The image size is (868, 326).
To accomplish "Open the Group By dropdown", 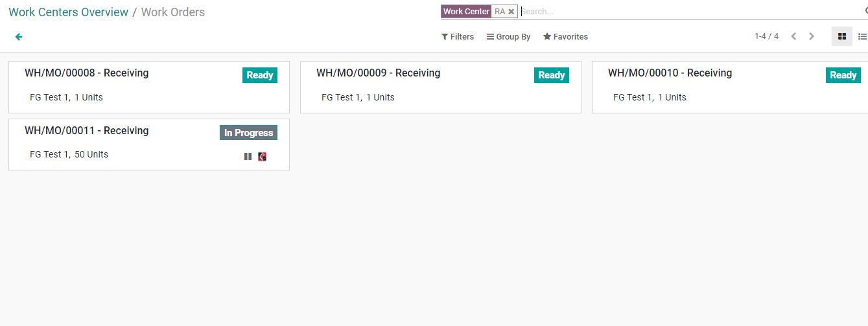I will [x=509, y=37].
